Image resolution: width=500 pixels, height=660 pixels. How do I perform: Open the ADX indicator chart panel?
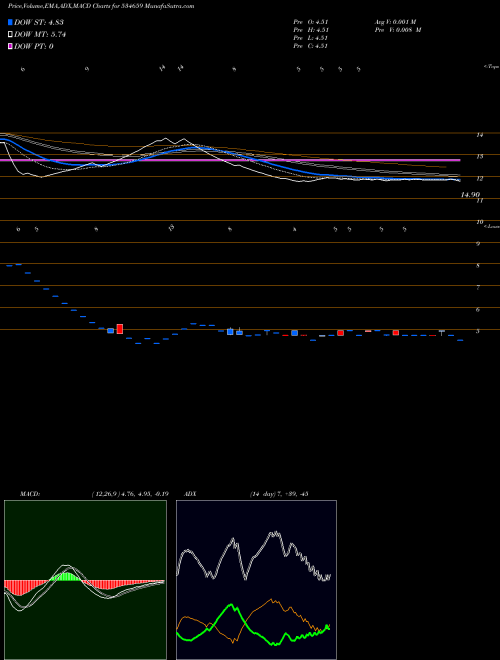click(x=256, y=580)
